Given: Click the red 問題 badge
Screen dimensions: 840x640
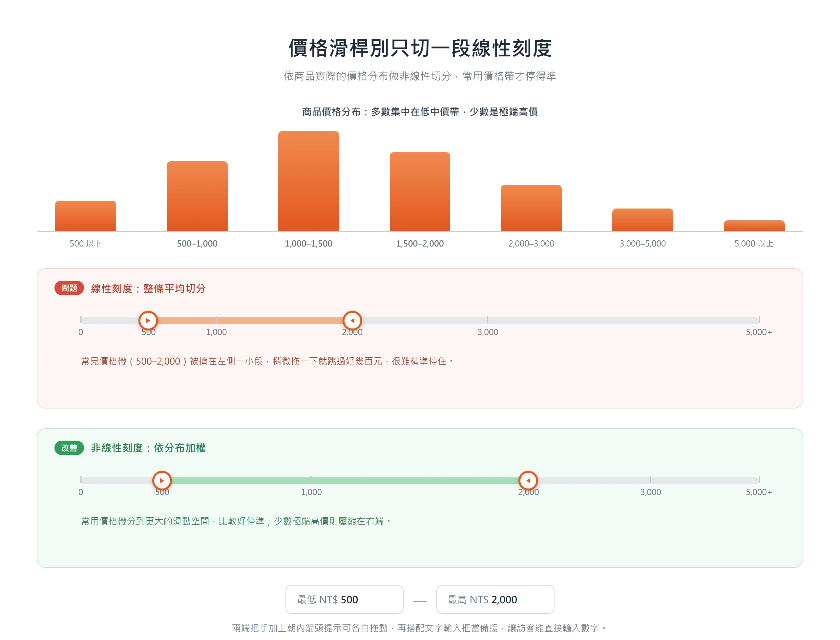Looking at the screenshot, I should 69,288.
